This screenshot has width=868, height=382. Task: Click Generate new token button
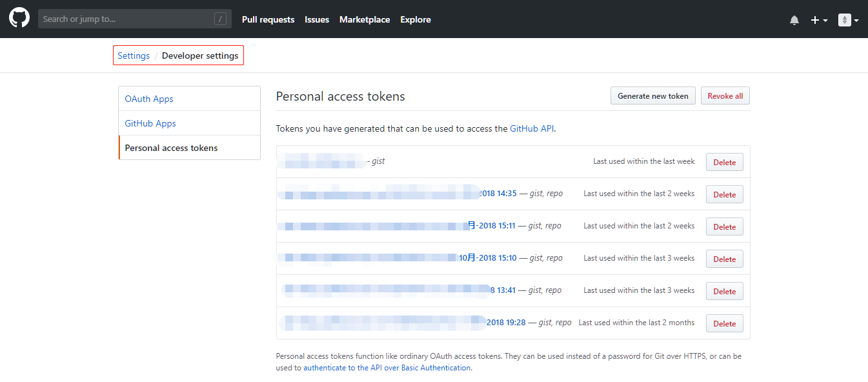tap(653, 95)
